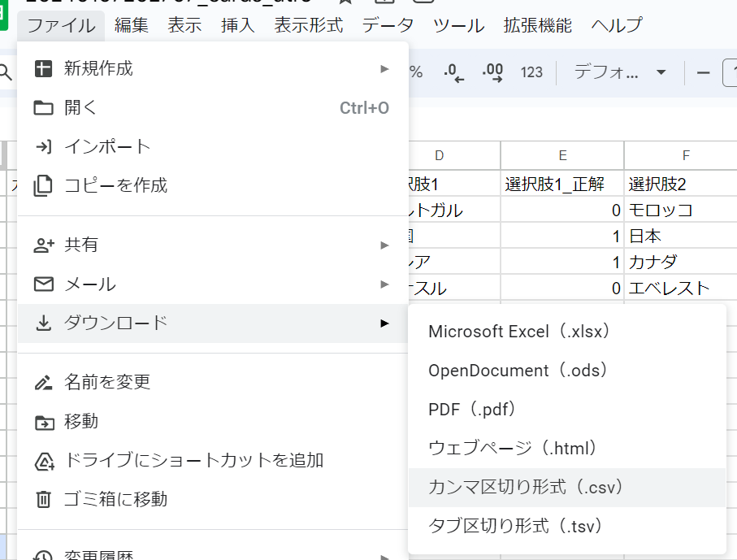
Task: Click the folder icon beside 開く
Action: click(x=43, y=108)
